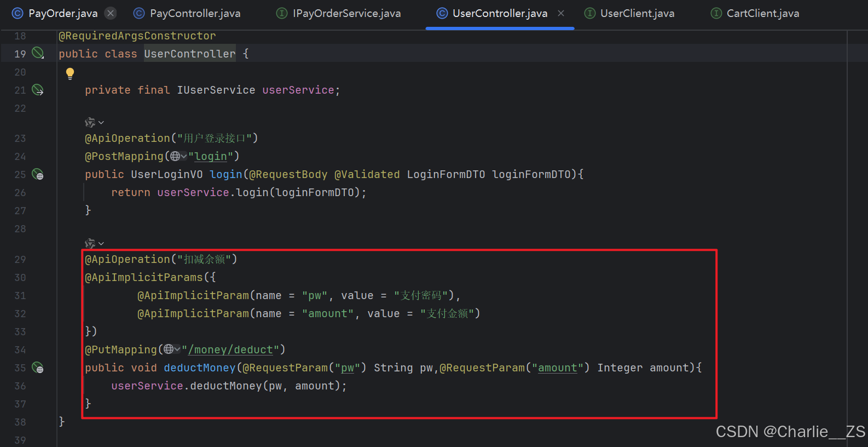Click the deductMoney method name on line 35
868x447 pixels.
[x=200, y=368]
